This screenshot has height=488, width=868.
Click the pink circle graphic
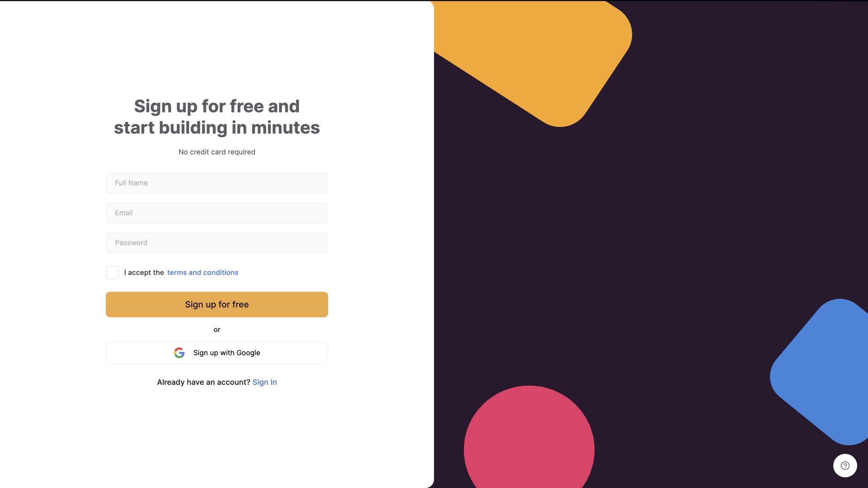pos(529,443)
